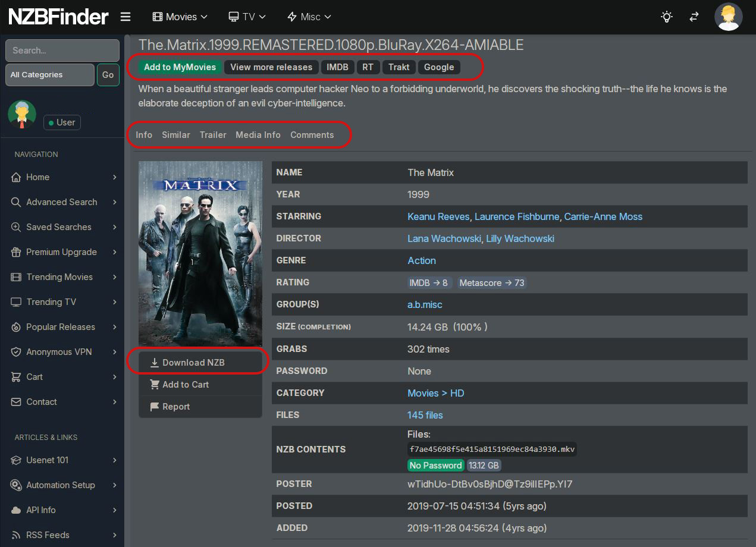The width and height of the screenshot is (756, 547).
Task: Switch to the Media Info tab
Action: pyautogui.click(x=258, y=135)
